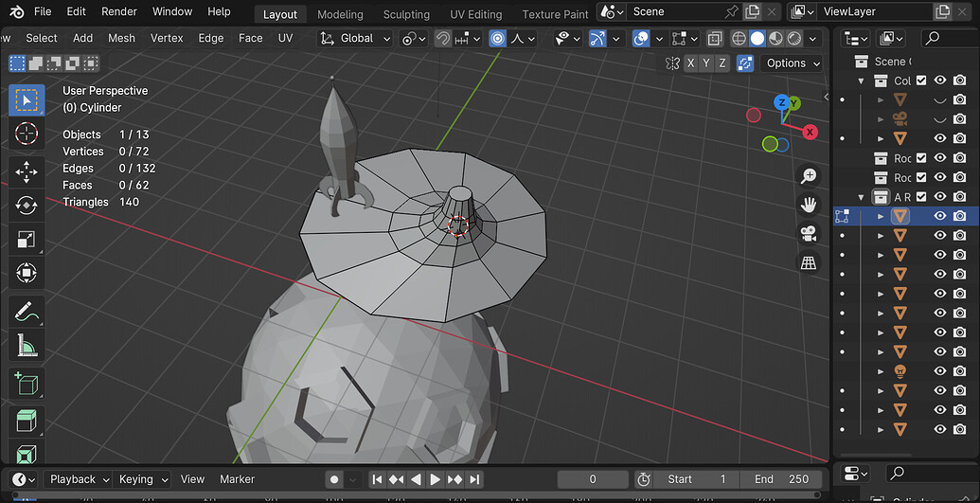
Task: Hide the selected Cylinder object via eye icon
Action: 940,216
